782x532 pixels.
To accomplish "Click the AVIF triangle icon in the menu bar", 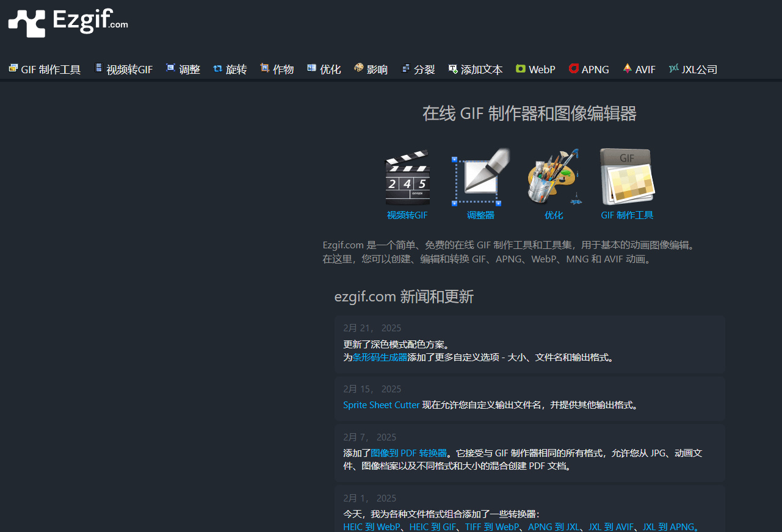I will (x=627, y=68).
